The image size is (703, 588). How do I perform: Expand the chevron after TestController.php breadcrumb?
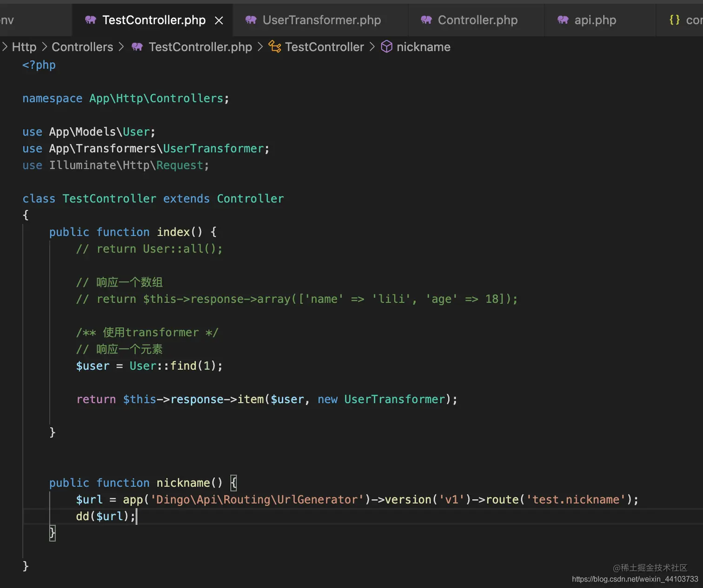(260, 47)
